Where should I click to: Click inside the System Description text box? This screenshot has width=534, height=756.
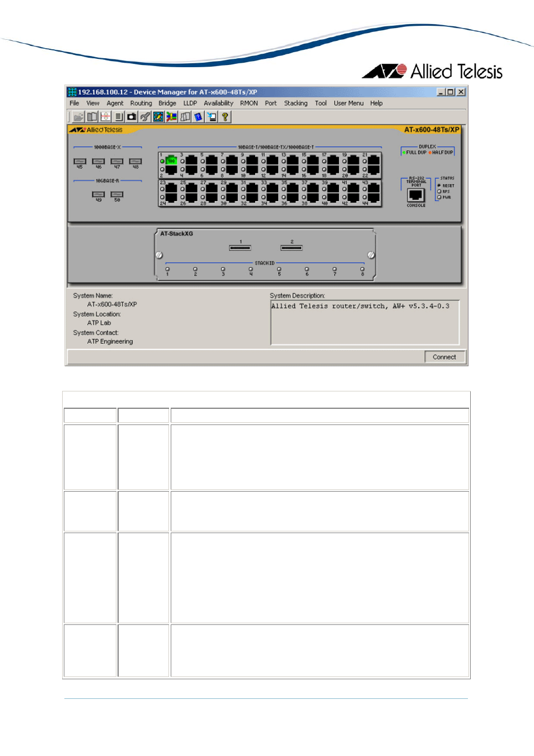[365, 323]
